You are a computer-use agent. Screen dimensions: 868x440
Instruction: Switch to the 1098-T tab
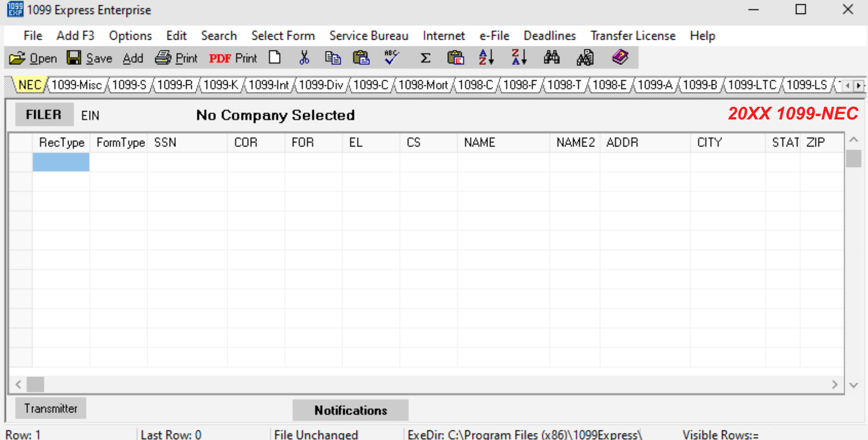(x=564, y=85)
